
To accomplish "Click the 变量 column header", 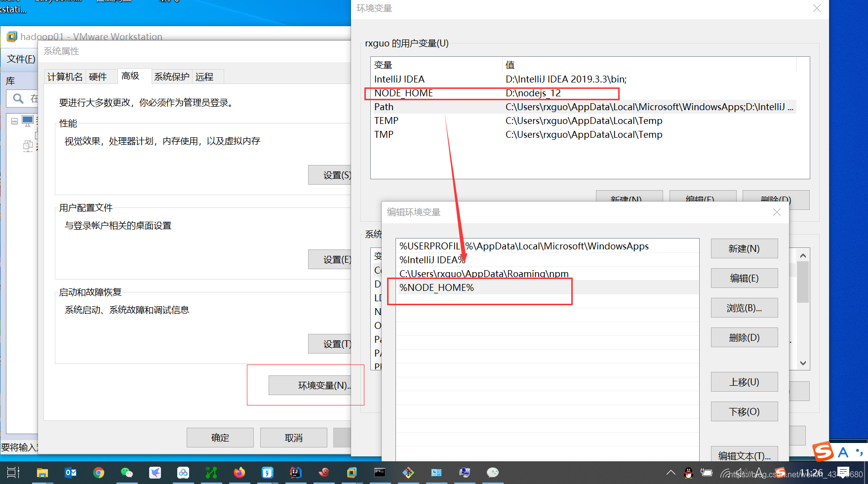I will tap(436, 65).
